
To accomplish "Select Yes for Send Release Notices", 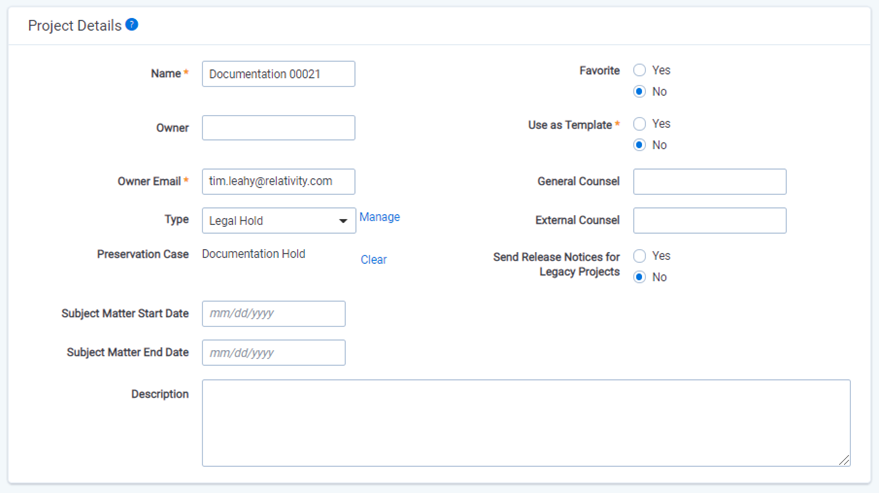I will coord(640,256).
